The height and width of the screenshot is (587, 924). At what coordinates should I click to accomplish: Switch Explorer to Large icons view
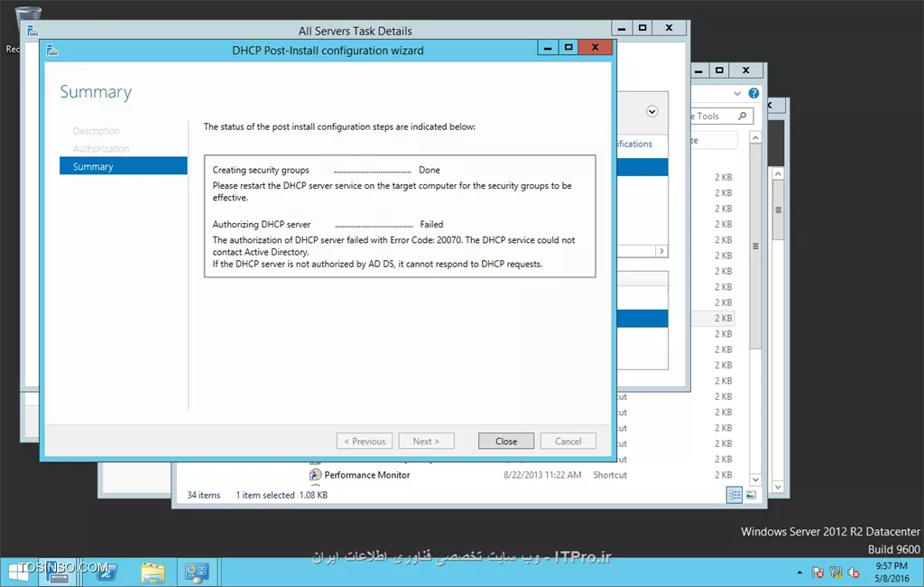point(751,495)
